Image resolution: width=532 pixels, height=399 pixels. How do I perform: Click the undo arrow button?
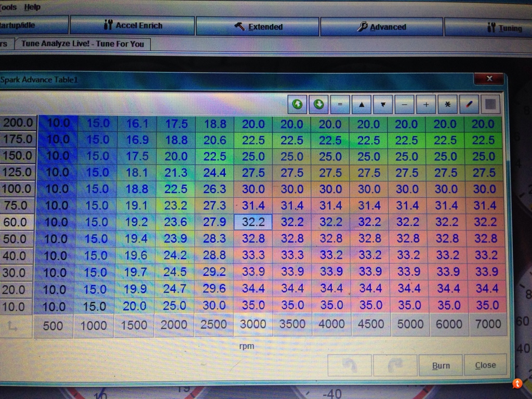pos(350,365)
